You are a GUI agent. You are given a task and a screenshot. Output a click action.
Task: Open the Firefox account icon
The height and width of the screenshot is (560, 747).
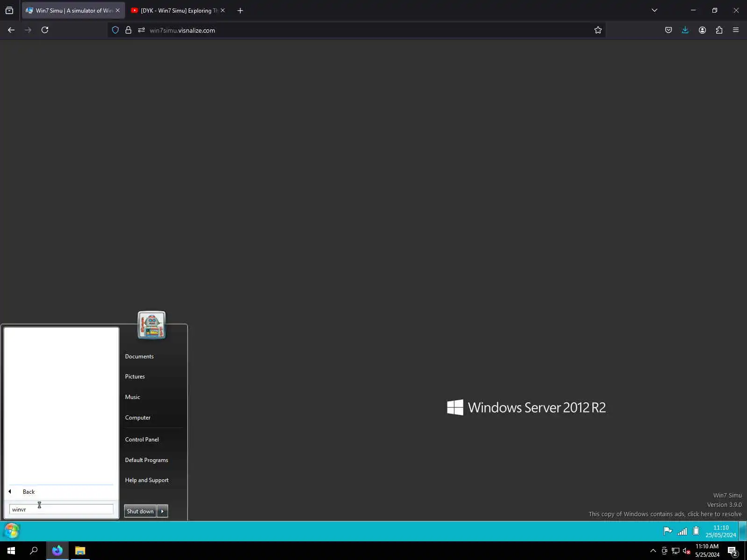tap(702, 30)
